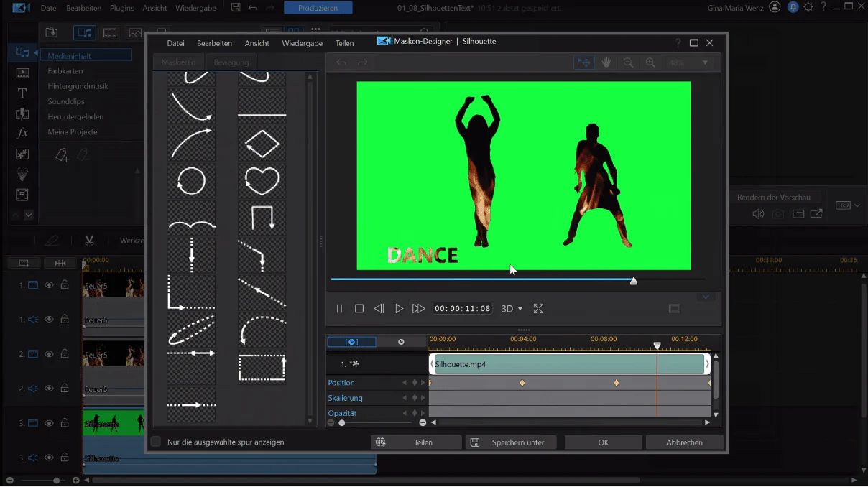Viewport: 868px width, 487px height.
Task: Select the dashed ellipse orbit path
Action: pyautogui.click(x=191, y=330)
